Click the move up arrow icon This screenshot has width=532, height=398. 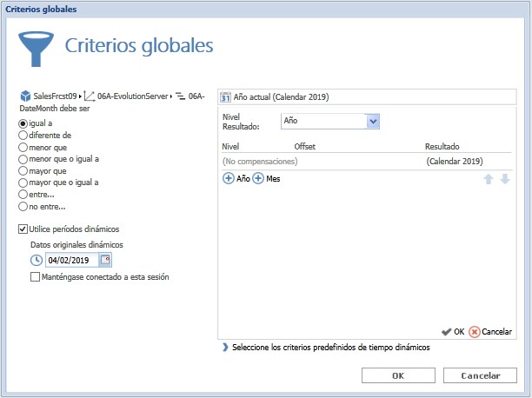pos(489,179)
